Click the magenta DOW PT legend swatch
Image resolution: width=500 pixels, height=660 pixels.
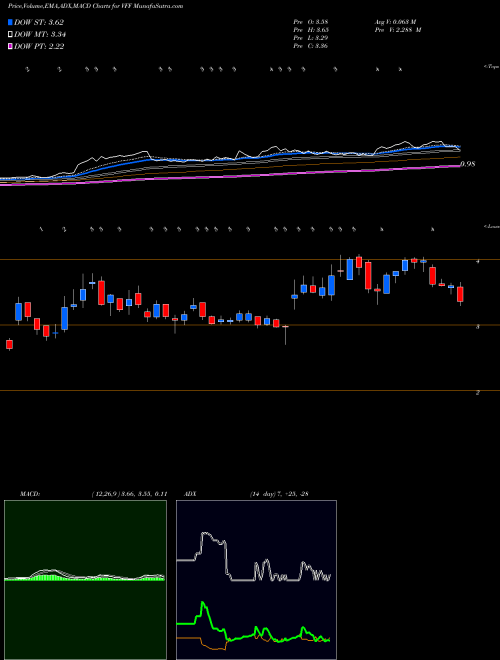coord(10,47)
